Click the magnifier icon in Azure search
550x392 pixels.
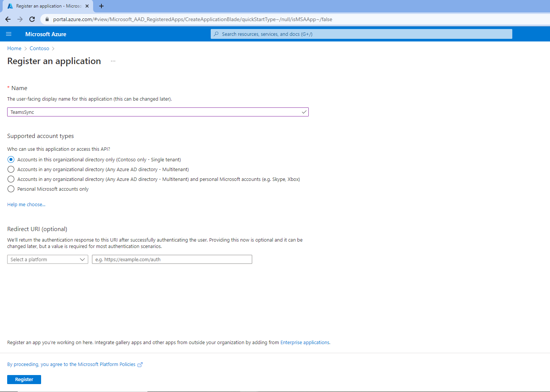(216, 34)
